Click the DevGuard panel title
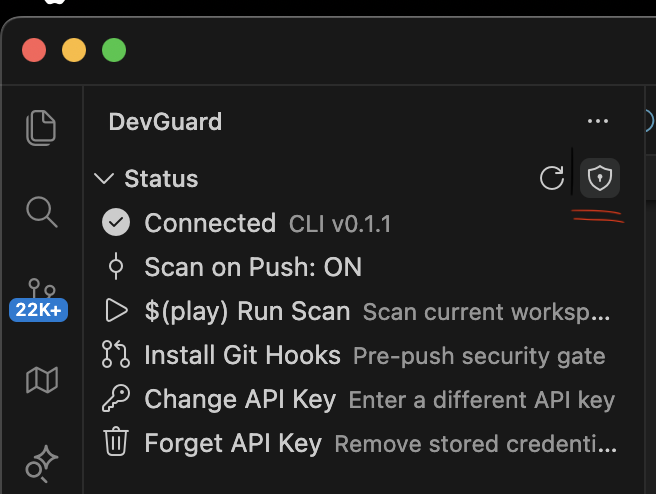Image resolution: width=656 pixels, height=494 pixels. 165,122
